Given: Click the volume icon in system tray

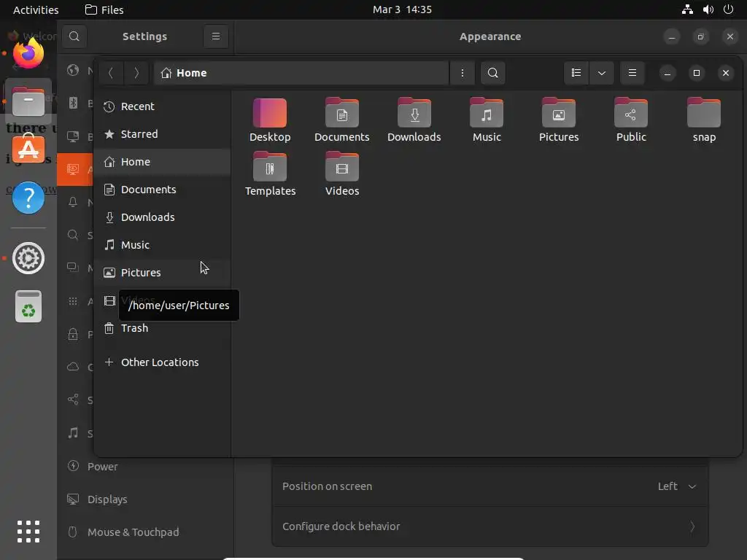Looking at the screenshot, I should 708,9.
